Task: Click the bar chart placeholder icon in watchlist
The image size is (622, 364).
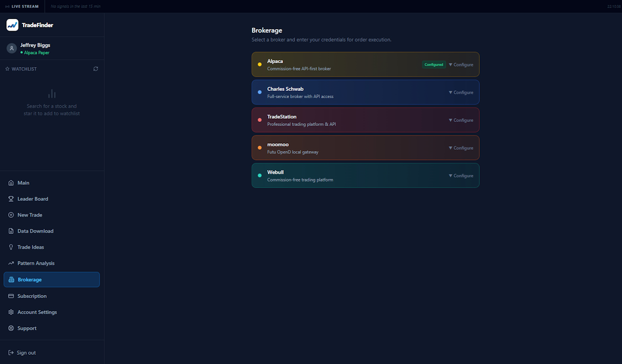Action: [52, 93]
